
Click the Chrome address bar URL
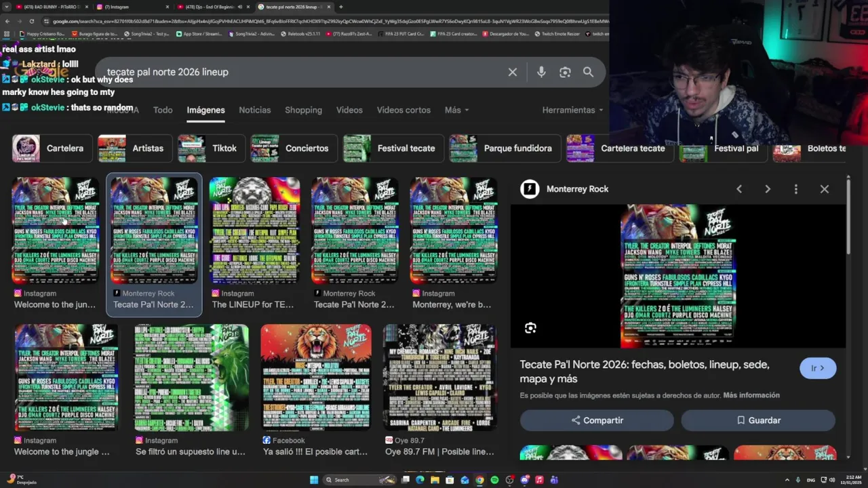point(325,21)
